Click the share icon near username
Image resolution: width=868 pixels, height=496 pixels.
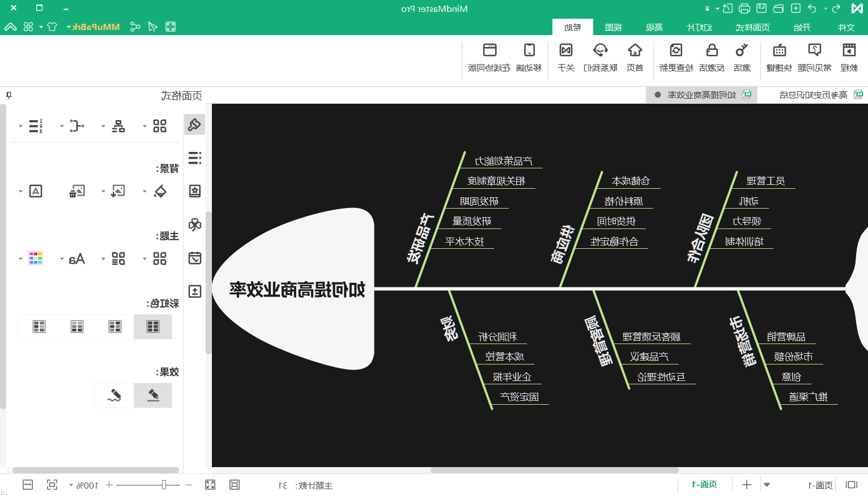click(x=135, y=27)
